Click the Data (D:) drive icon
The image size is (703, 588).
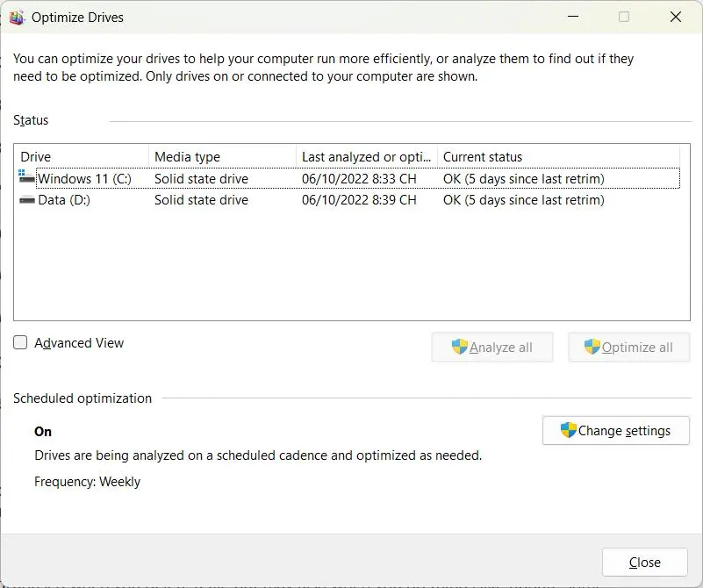(27, 200)
